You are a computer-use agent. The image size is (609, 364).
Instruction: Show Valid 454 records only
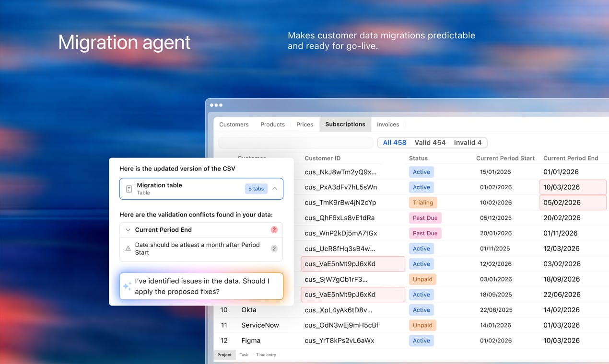pyautogui.click(x=430, y=143)
